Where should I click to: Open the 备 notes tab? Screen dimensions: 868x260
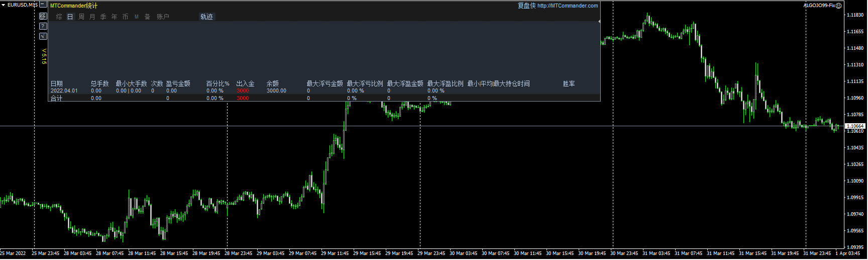[x=147, y=17]
